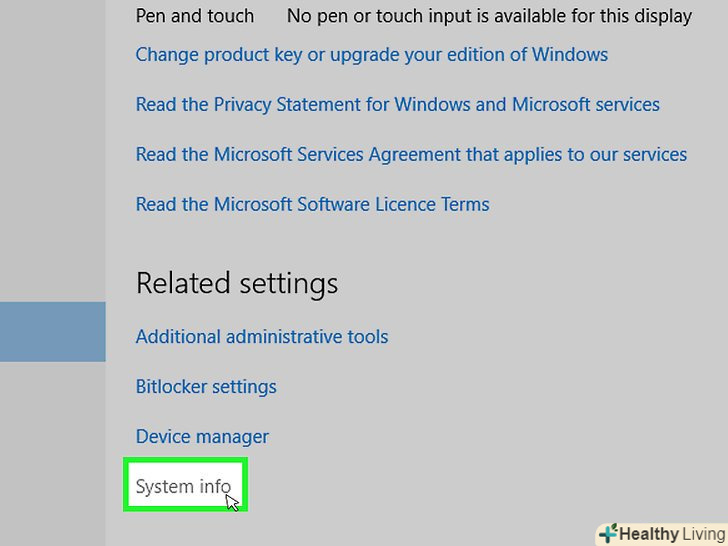
Task: Click the empty area right of System info
Action: (420, 487)
